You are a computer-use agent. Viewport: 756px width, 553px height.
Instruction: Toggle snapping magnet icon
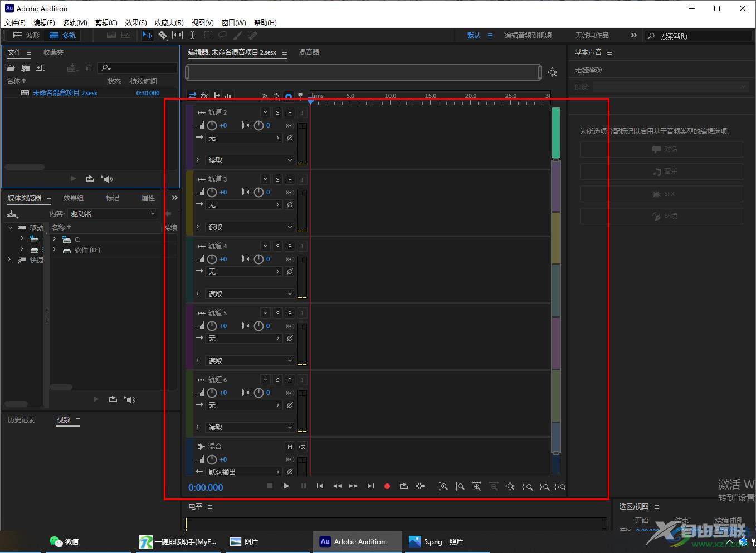(288, 96)
